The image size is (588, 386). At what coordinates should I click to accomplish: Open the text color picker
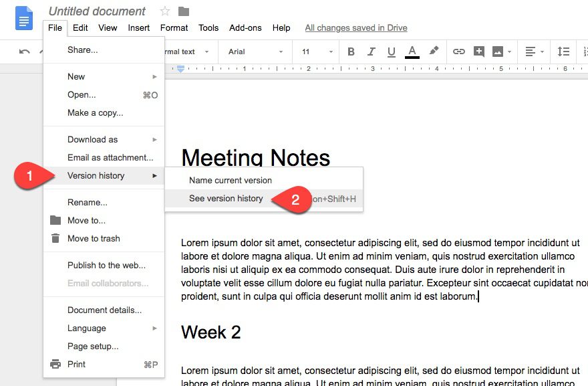point(413,52)
